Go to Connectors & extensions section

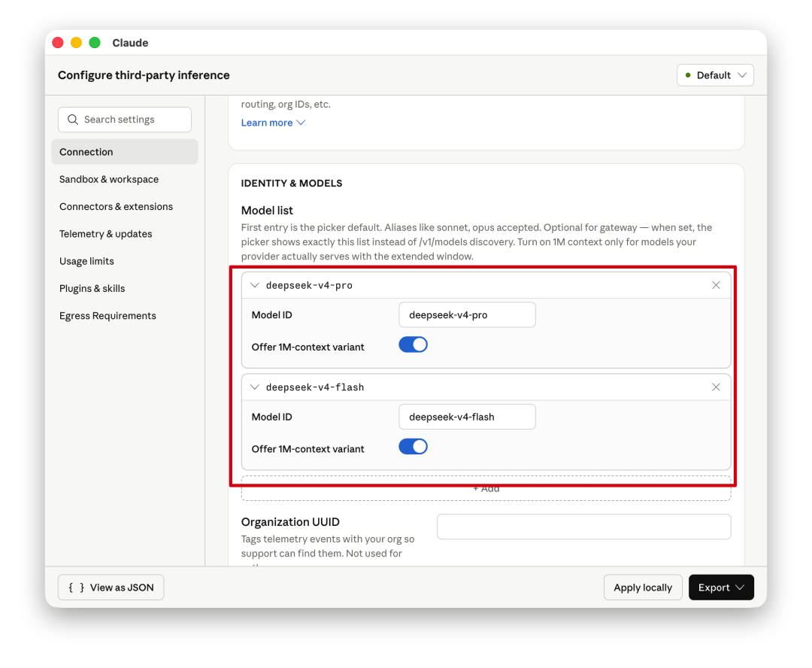pos(116,206)
